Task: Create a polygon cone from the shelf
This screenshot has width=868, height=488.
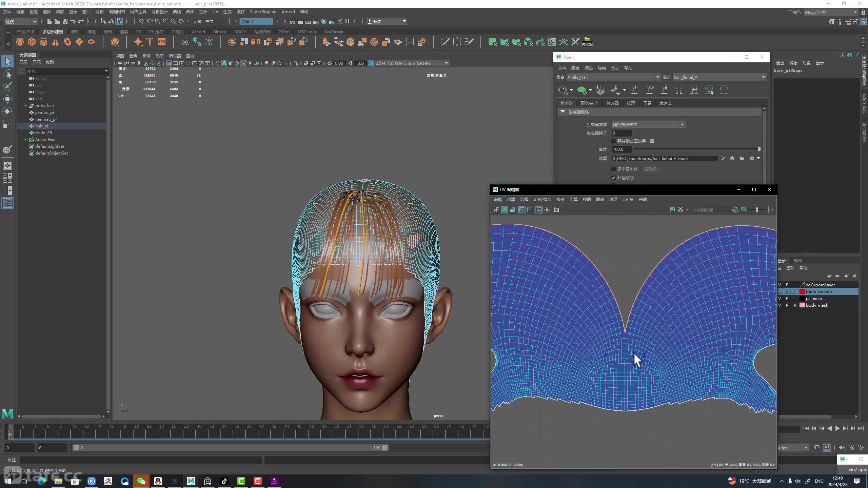Action: 56,42
